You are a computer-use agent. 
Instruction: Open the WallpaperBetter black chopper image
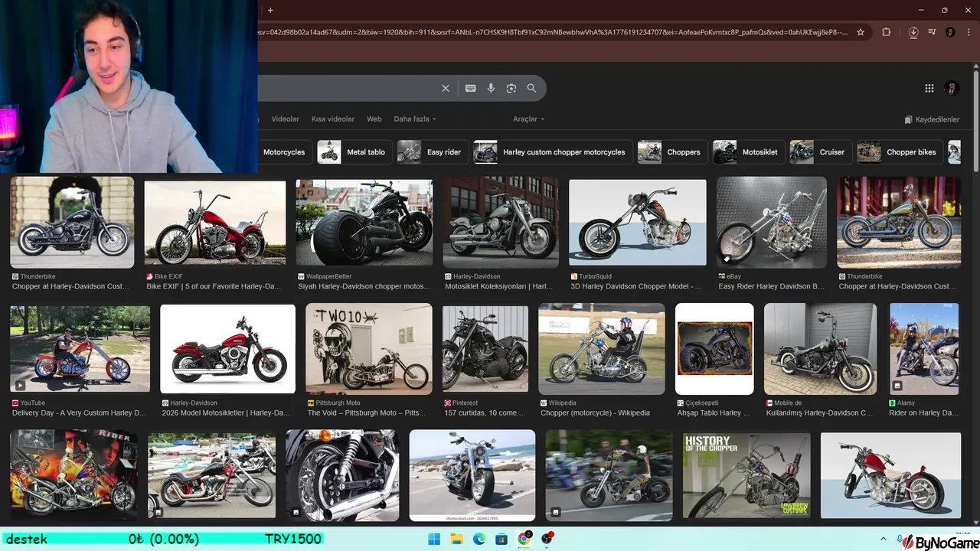tap(364, 223)
